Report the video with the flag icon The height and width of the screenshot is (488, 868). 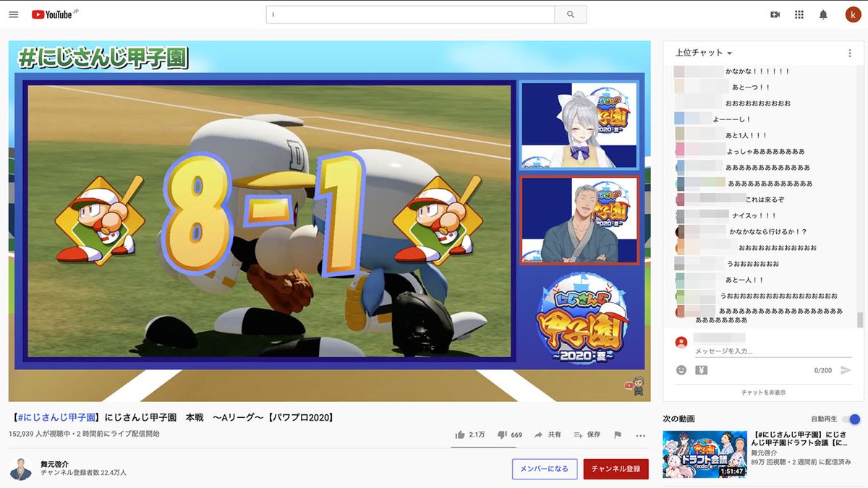coord(618,435)
